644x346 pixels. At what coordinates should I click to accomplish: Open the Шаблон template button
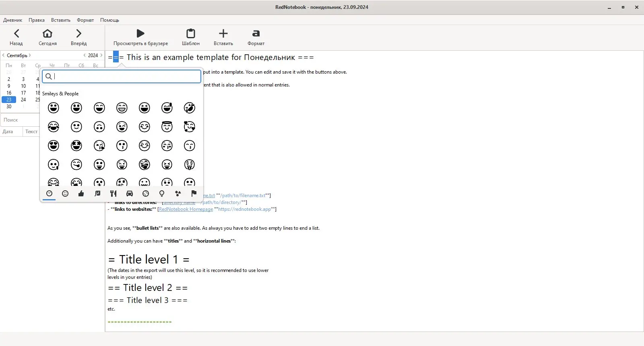(x=191, y=37)
